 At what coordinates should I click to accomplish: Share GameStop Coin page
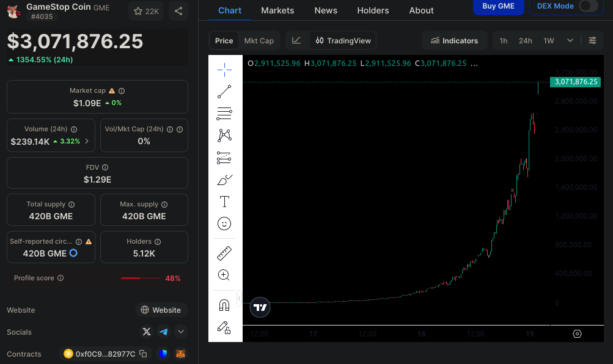178,11
